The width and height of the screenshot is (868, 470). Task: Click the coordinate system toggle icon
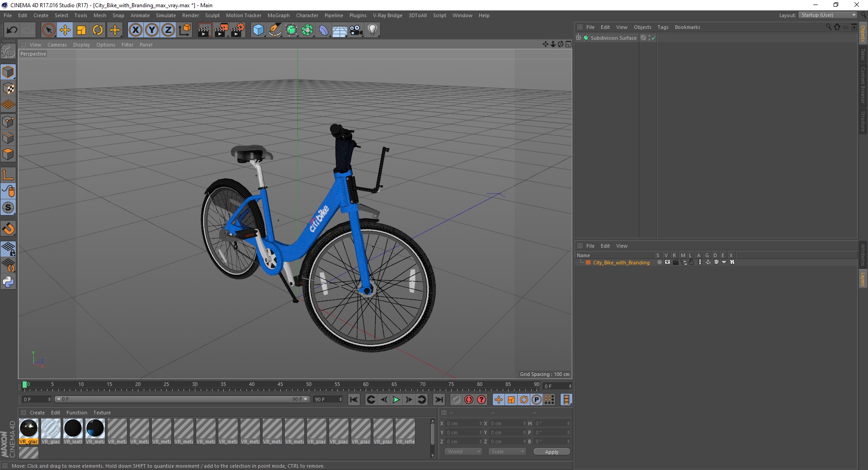pyautogui.click(x=184, y=30)
